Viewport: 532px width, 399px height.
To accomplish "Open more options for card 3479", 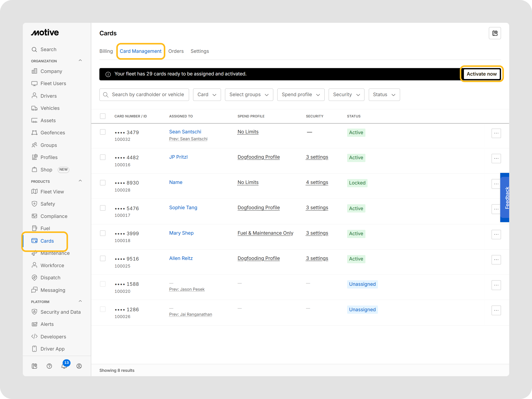I will click(496, 133).
